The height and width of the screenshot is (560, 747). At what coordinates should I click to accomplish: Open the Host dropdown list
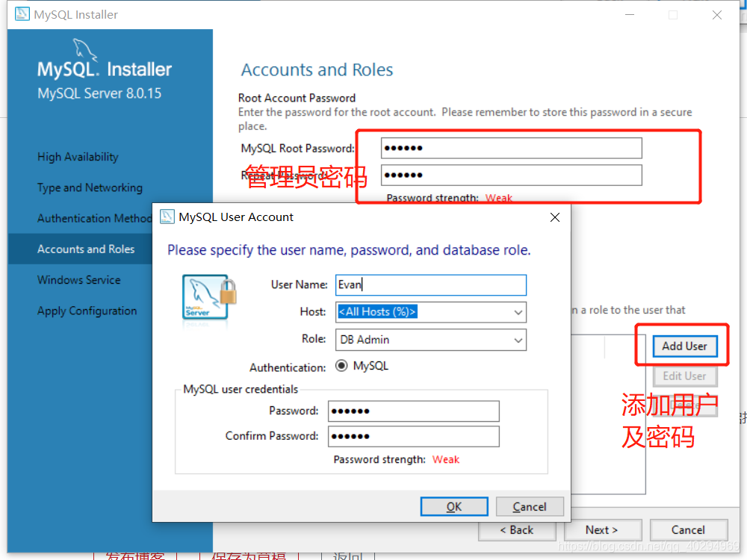click(x=518, y=312)
